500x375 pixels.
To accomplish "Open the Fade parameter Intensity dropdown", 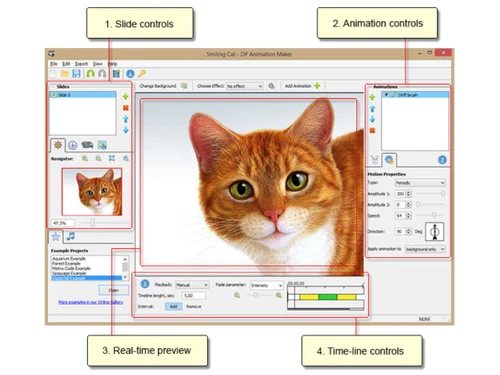I will (x=267, y=285).
